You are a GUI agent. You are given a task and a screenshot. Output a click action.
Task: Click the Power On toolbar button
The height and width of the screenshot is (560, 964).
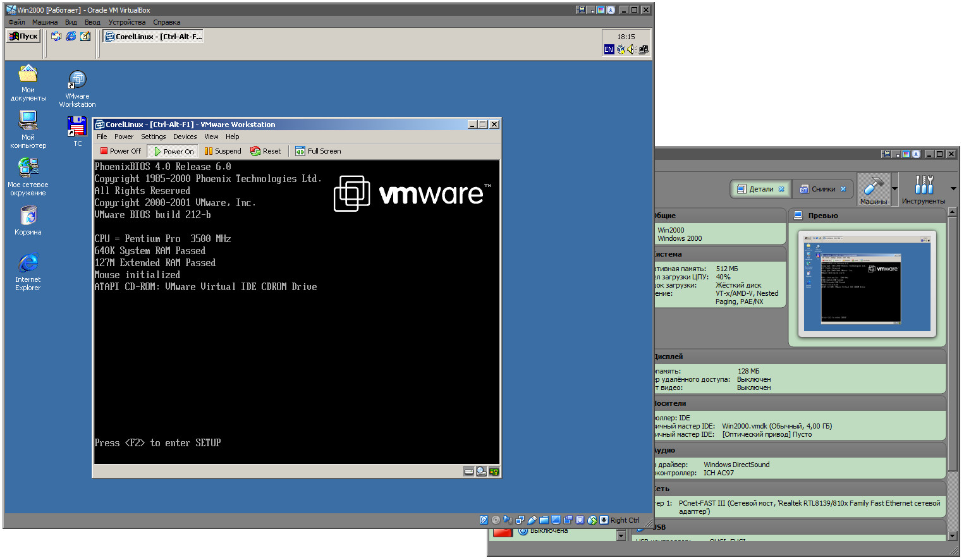pyautogui.click(x=174, y=151)
